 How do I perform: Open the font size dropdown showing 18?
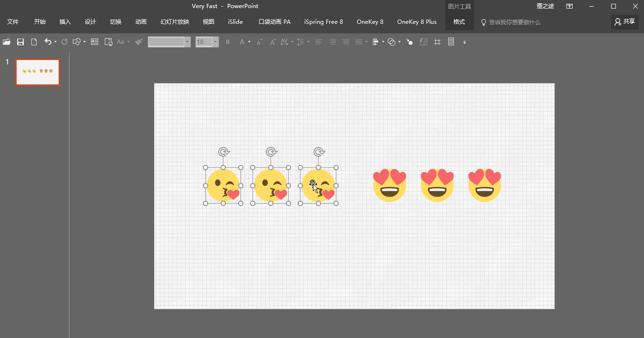pyautogui.click(x=216, y=42)
